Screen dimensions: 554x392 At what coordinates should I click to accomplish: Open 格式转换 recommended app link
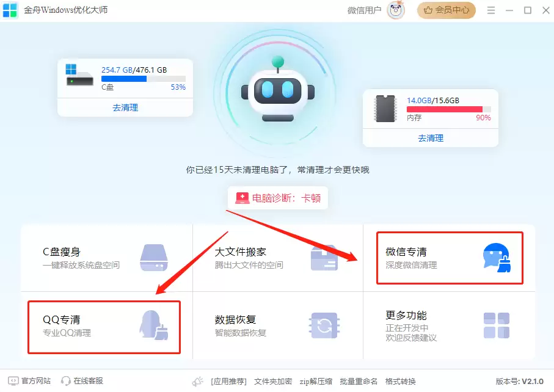click(400, 382)
